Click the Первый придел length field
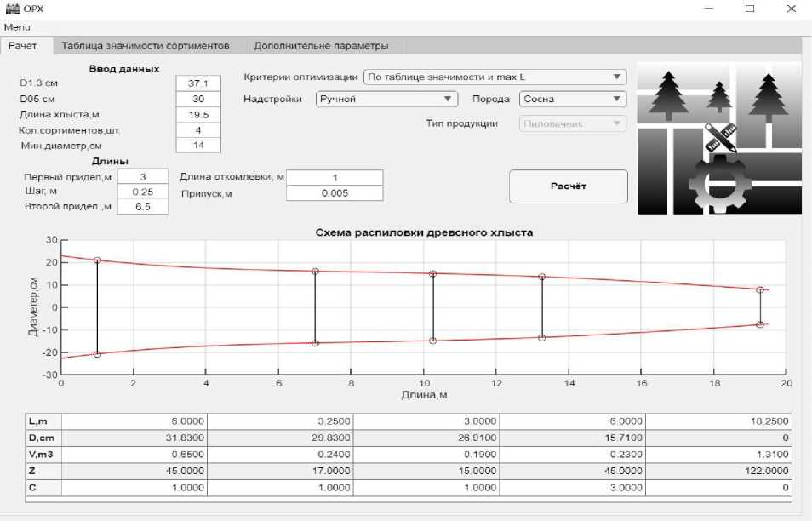 [142, 176]
